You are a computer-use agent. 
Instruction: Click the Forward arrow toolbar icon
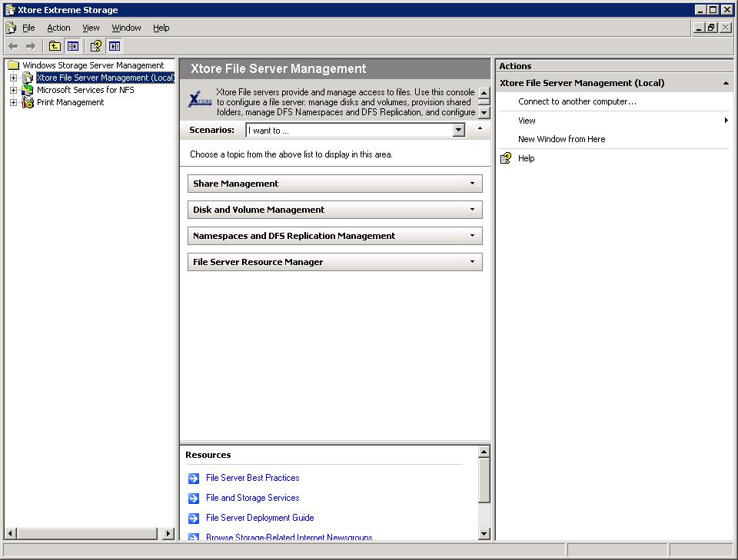click(x=31, y=46)
